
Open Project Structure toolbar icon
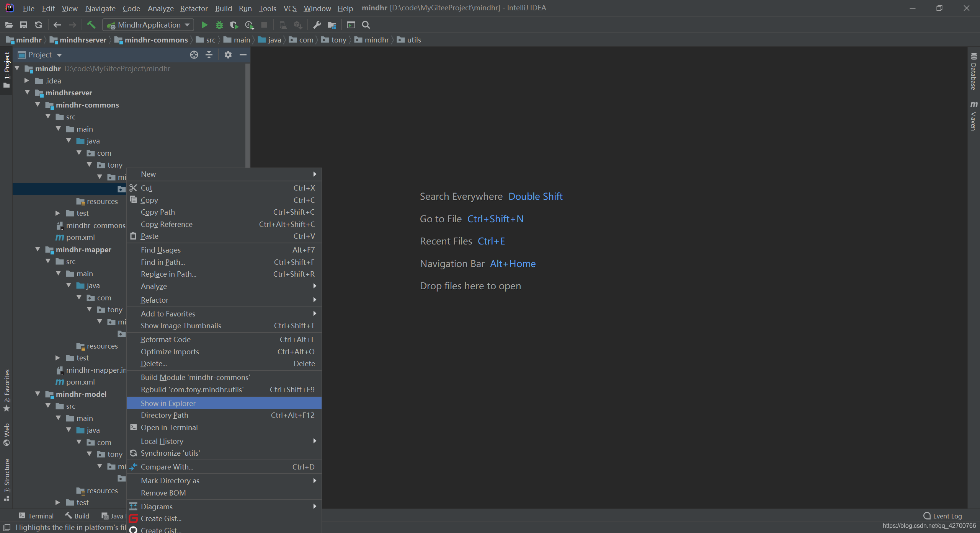click(332, 25)
